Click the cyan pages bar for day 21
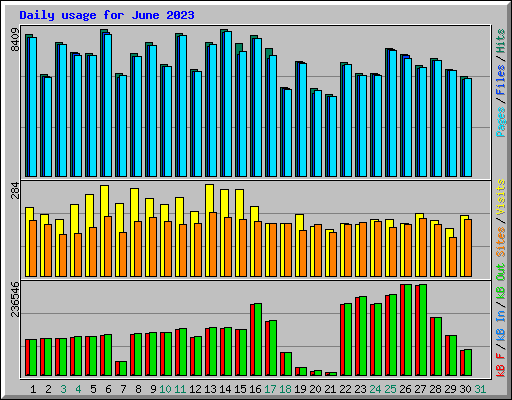 [x=333, y=136]
